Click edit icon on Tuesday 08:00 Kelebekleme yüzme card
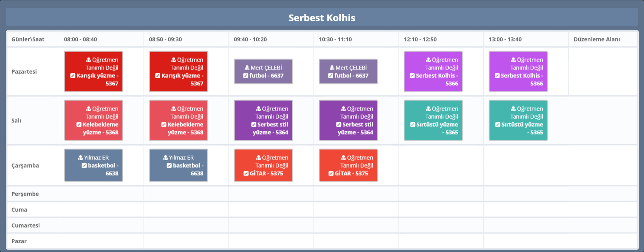The image size is (644, 252). tap(79, 125)
